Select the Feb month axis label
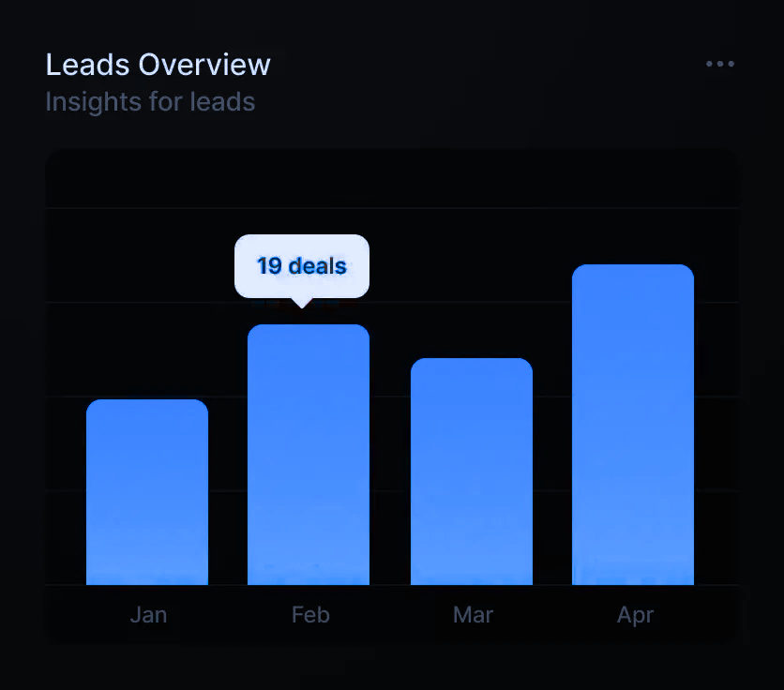 click(310, 615)
